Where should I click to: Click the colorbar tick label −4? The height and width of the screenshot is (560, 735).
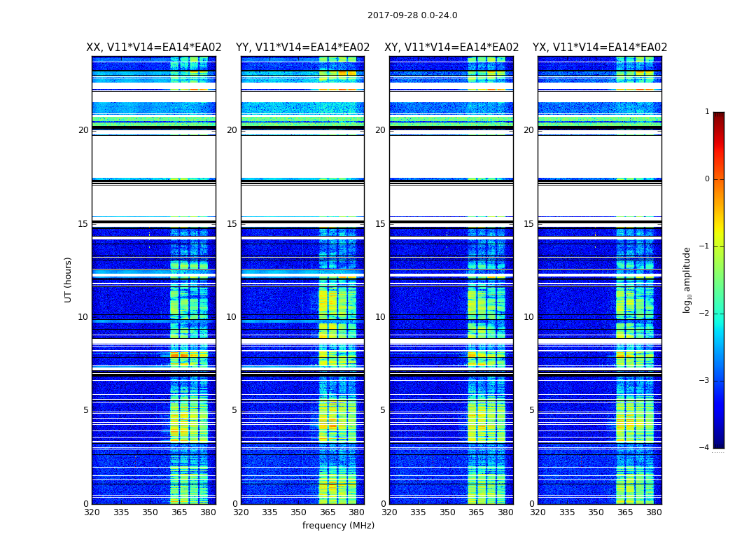tap(704, 447)
